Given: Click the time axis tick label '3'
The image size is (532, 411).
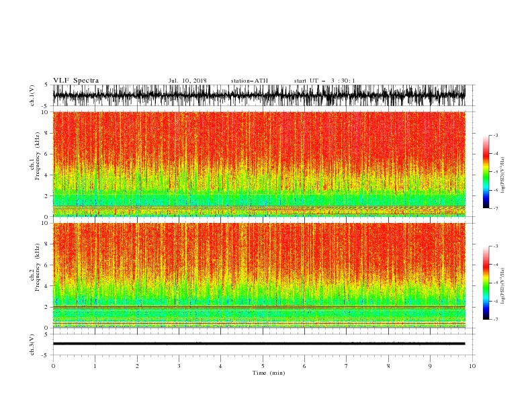Looking at the screenshot, I should pos(179,366).
